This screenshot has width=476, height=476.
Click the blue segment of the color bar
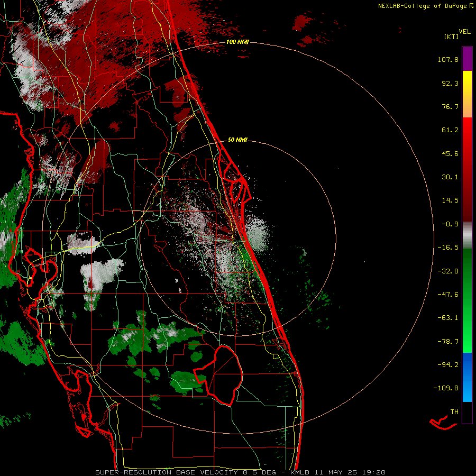click(x=467, y=377)
